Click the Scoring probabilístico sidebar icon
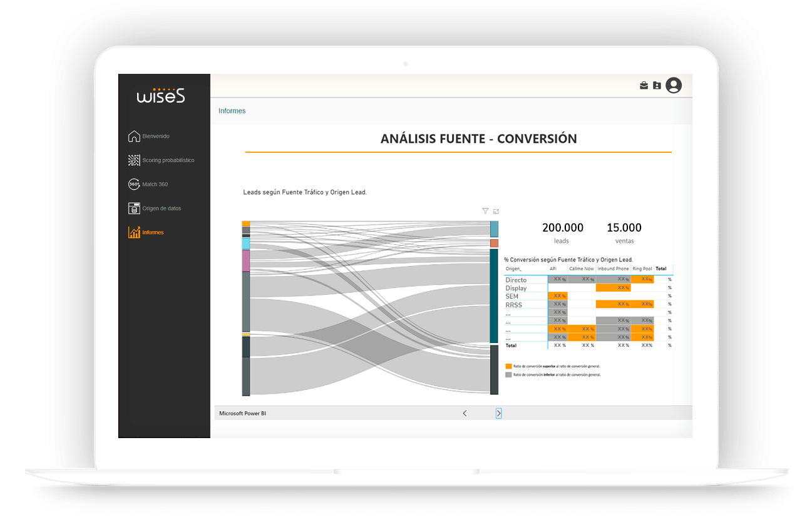This screenshot has height=517, width=812. [133, 160]
